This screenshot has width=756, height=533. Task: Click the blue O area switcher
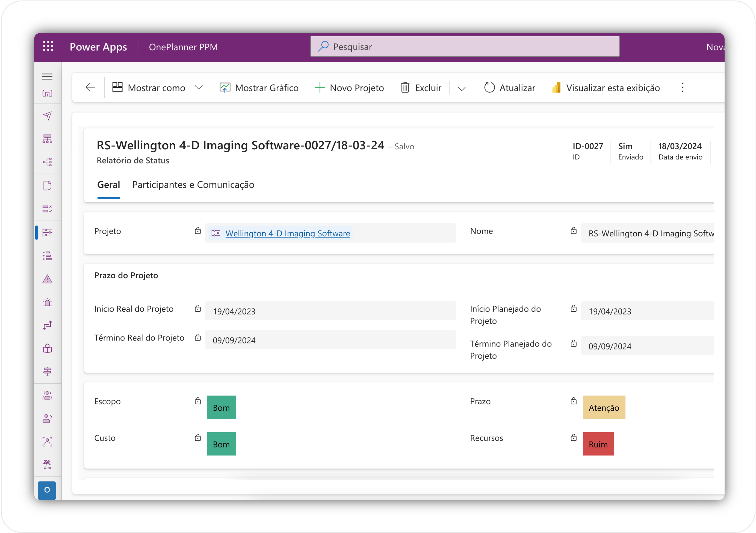(x=47, y=490)
